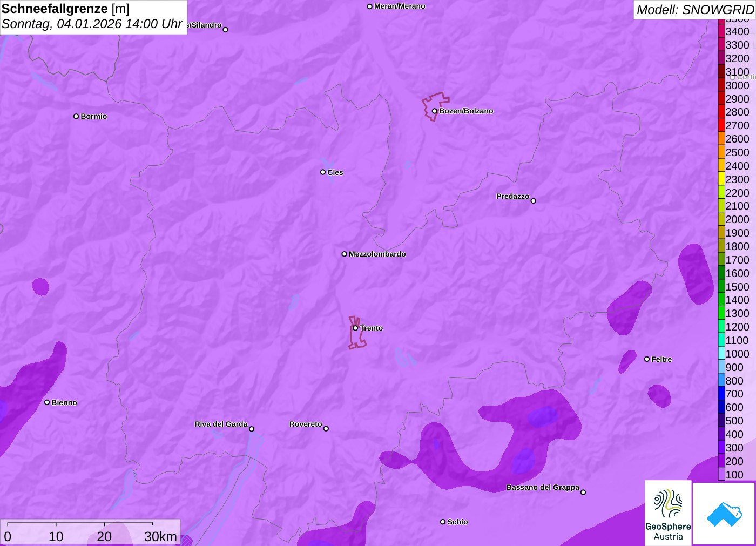Click the Schio label text
Screen dimensions: 756x546
click(457, 522)
